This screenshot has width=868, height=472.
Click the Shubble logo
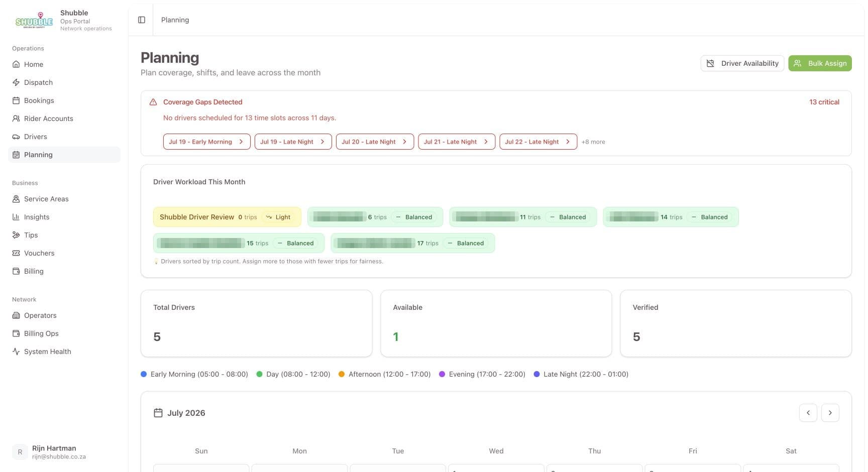[34, 21]
